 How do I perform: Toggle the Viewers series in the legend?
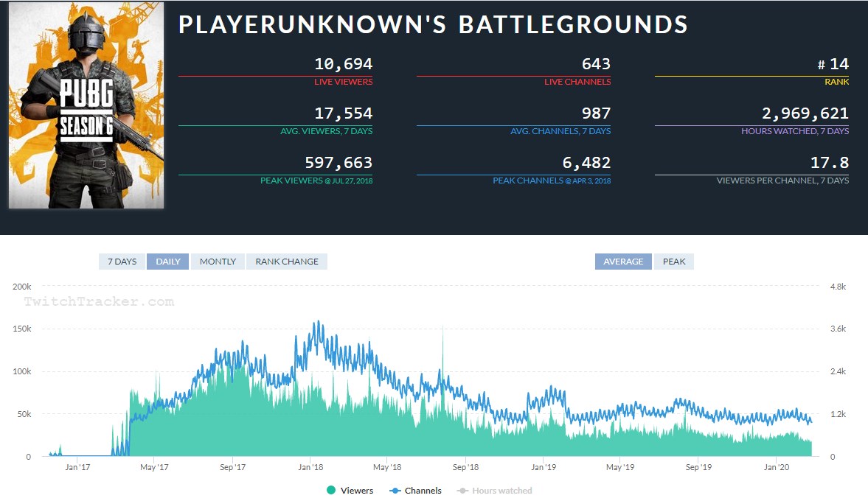click(x=350, y=491)
